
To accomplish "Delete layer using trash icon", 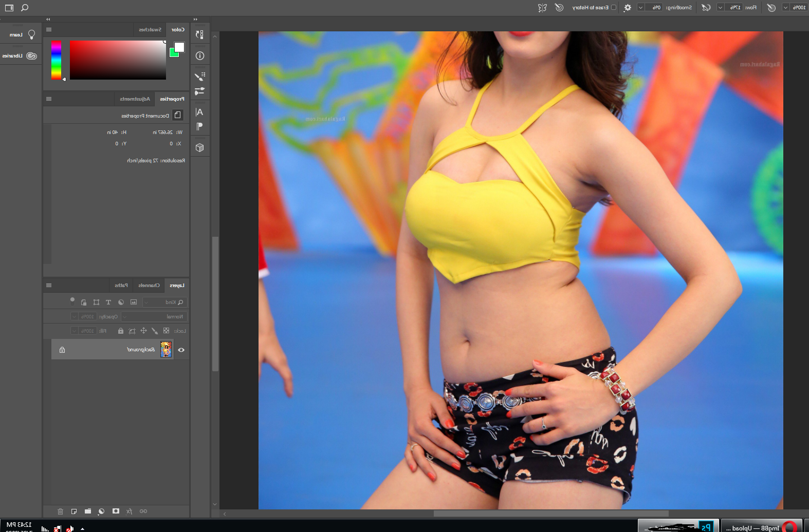I will pyautogui.click(x=60, y=511).
